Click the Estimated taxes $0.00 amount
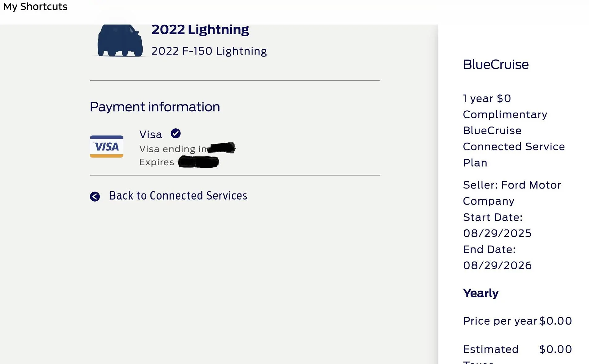Screen dimensions: 589x364 [555, 349]
